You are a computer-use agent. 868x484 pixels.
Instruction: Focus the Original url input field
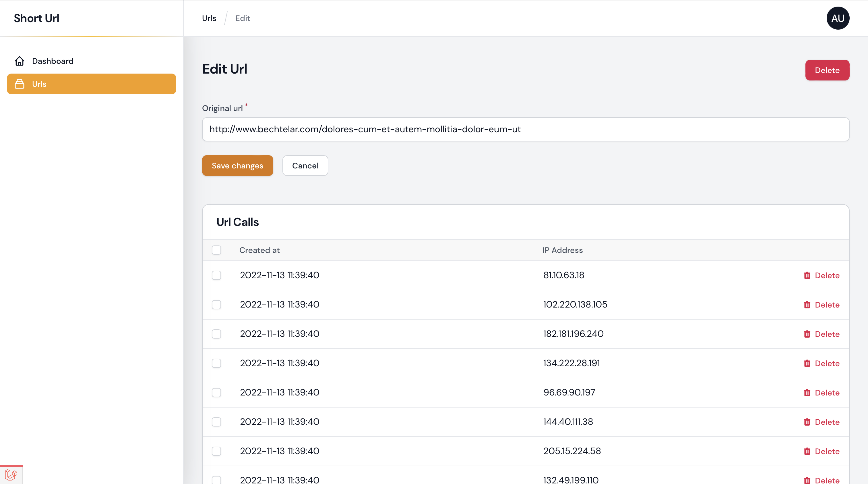(x=525, y=129)
